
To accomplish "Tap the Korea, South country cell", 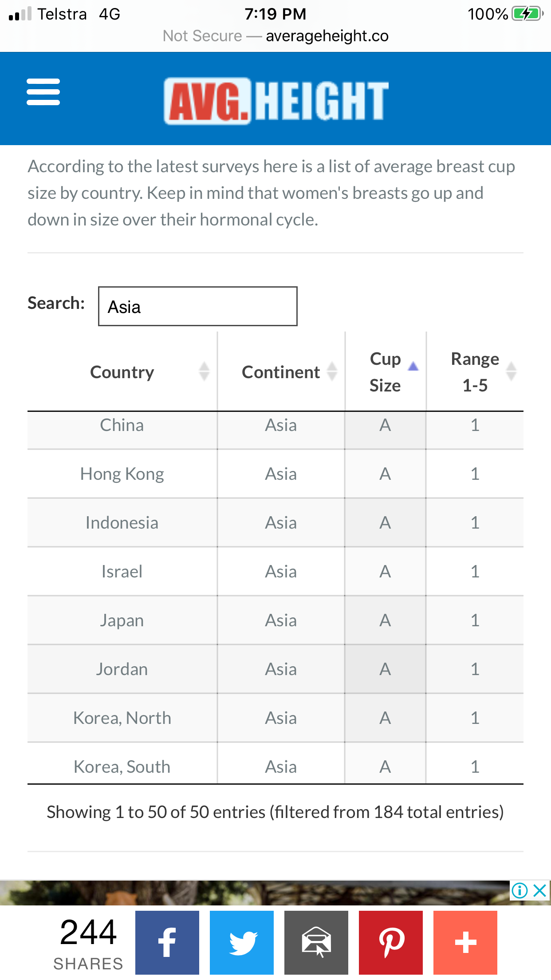I will click(x=122, y=767).
